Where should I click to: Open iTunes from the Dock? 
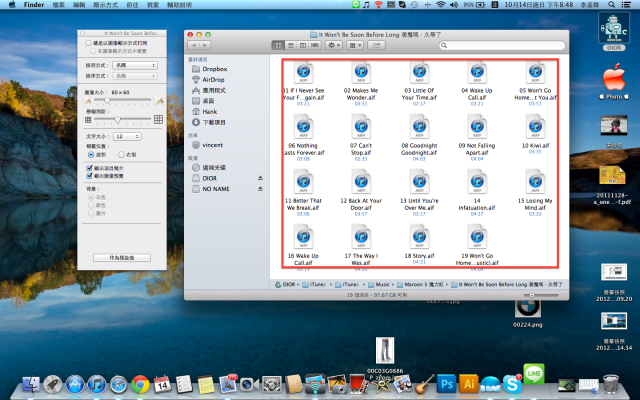pyautogui.click(x=96, y=384)
